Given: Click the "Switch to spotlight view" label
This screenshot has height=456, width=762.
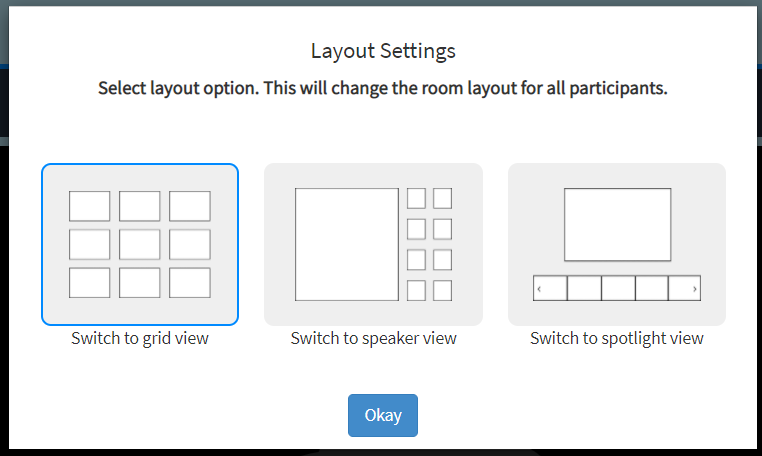Looking at the screenshot, I should [x=617, y=338].
